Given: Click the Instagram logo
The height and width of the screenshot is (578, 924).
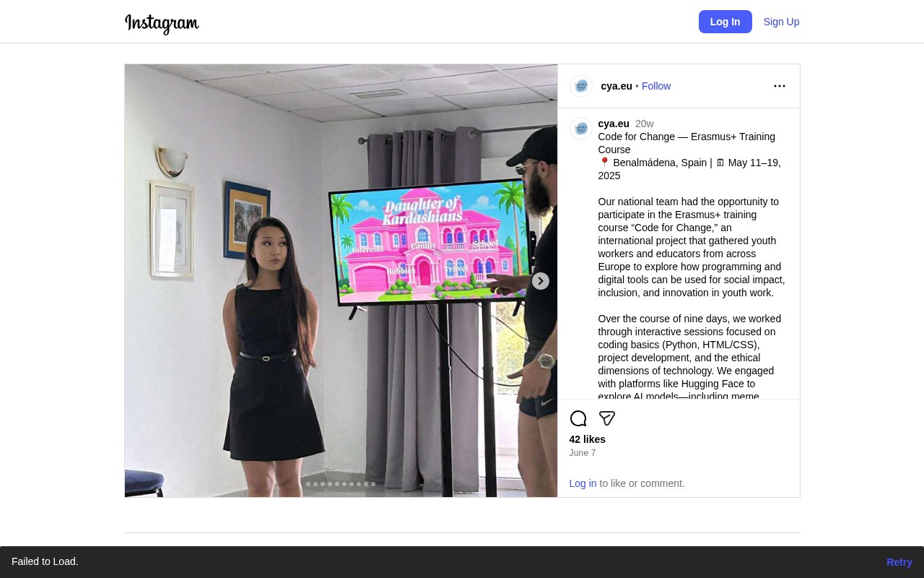Looking at the screenshot, I should point(162,23).
